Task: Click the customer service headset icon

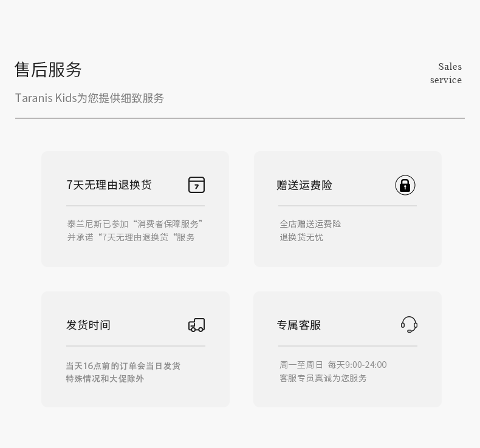Action: pyautogui.click(x=409, y=324)
